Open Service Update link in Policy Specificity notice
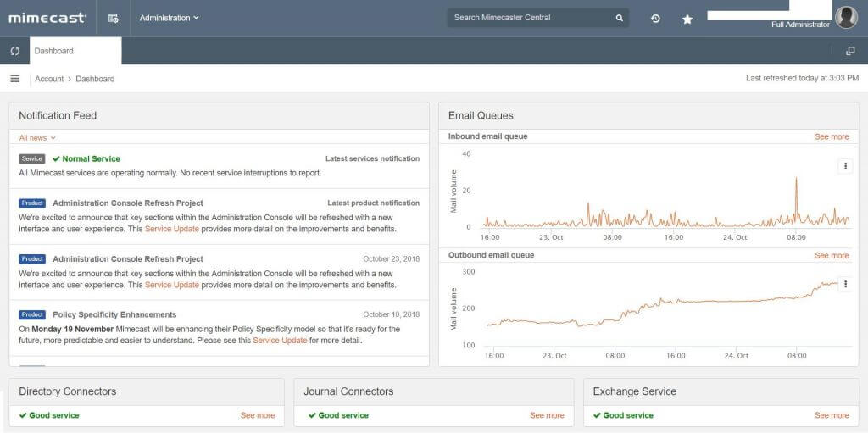 [x=279, y=341]
